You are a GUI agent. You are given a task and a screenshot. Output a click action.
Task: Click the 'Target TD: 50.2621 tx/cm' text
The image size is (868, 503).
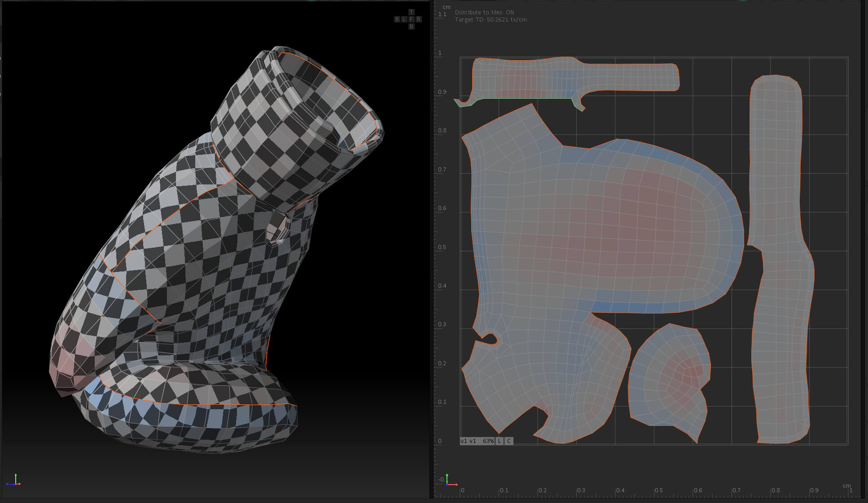point(491,20)
